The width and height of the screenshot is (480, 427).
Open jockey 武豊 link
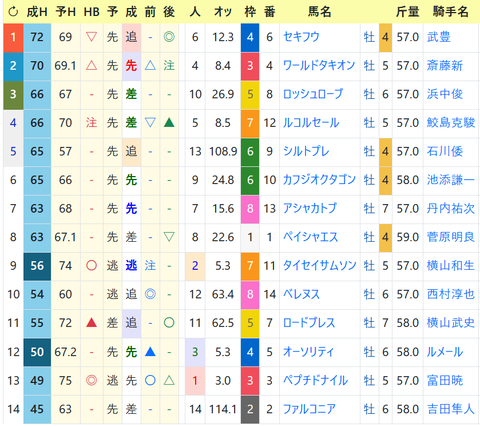tap(439, 37)
